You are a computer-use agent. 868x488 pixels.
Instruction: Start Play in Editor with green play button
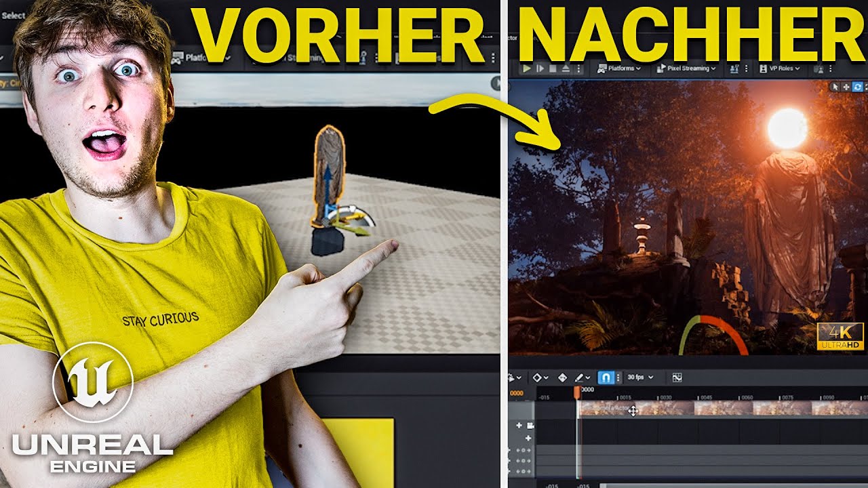click(527, 68)
